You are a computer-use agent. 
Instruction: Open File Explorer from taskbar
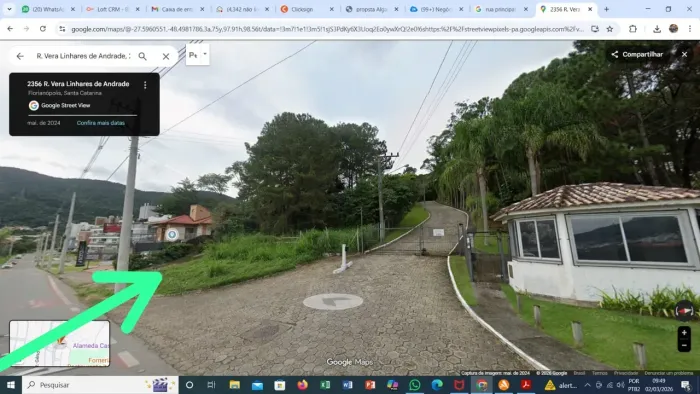pos(234,385)
